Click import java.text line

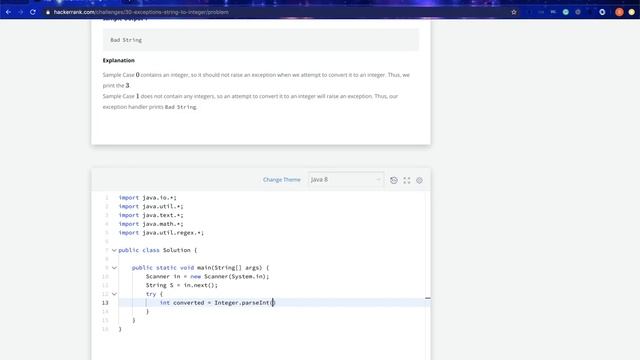pos(151,215)
